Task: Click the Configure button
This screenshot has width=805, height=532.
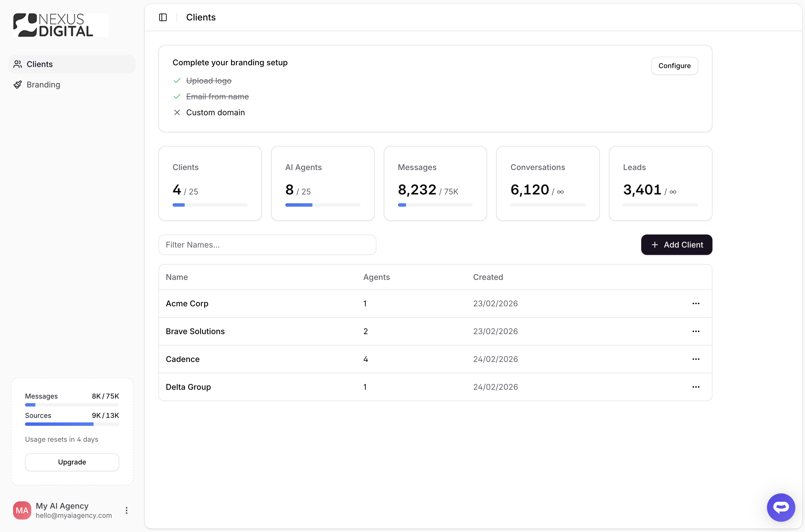Action: 674,66
